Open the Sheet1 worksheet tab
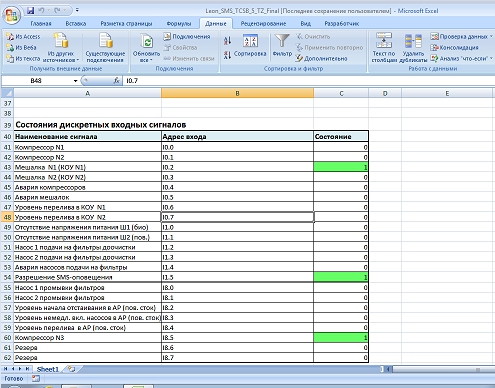The height and width of the screenshot is (388, 495). (48, 369)
